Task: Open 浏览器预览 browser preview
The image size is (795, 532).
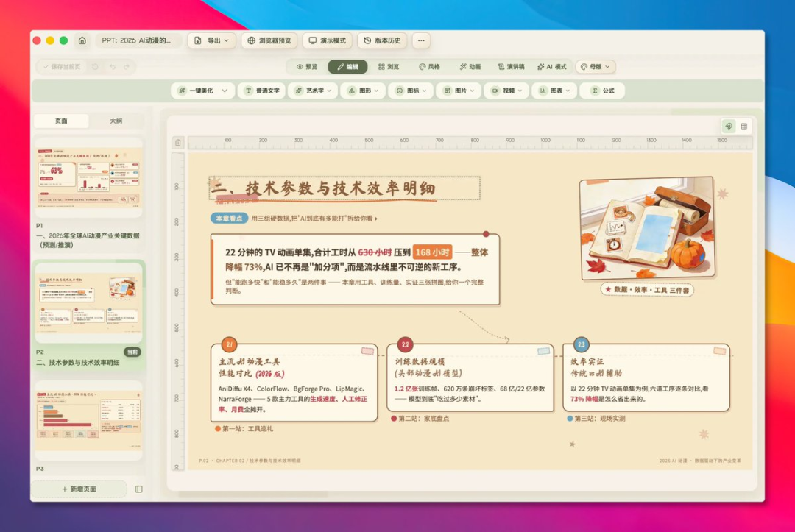Action: [x=269, y=40]
